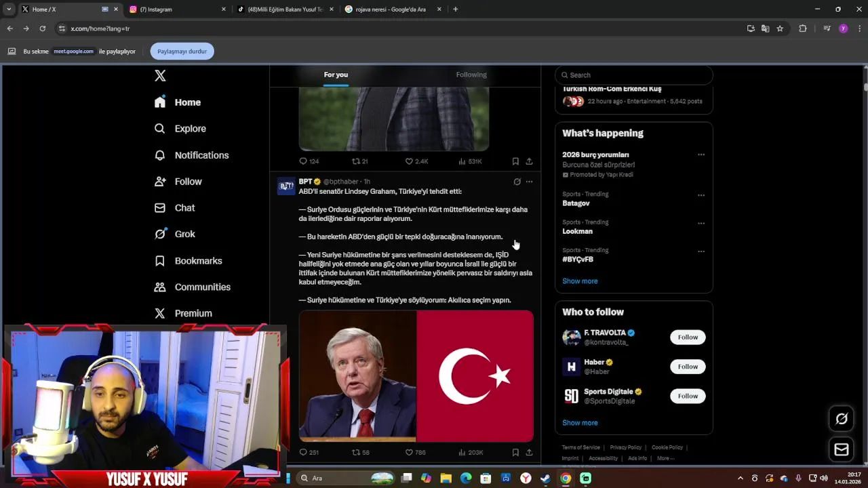Viewport: 868px width, 488px height.
Task: Open the Grok explain icon on BPT post
Action: click(x=517, y=182)
